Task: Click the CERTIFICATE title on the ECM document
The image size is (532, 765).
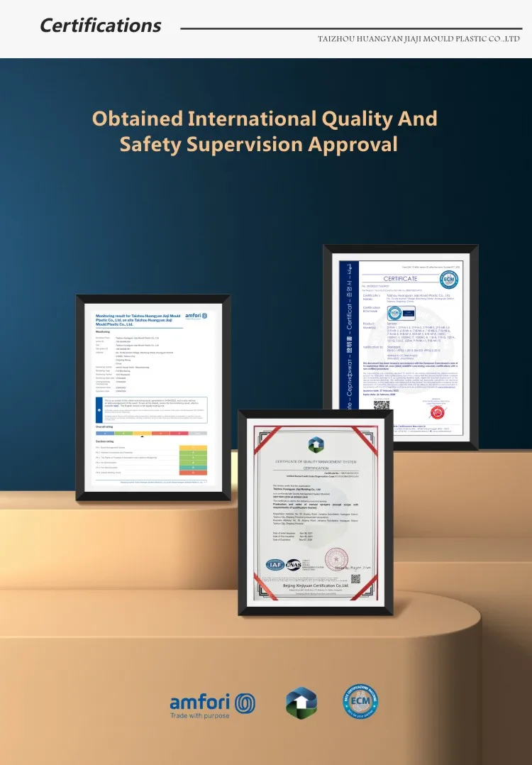Action: coord(400,279)
